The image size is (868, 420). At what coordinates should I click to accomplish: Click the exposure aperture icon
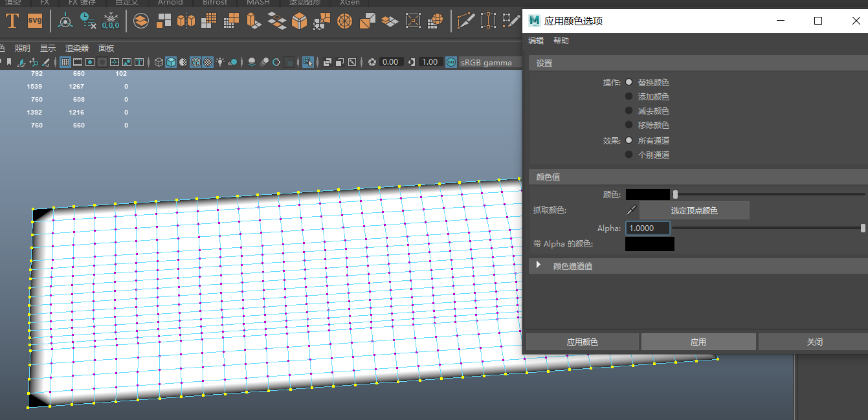pos(372,62)
